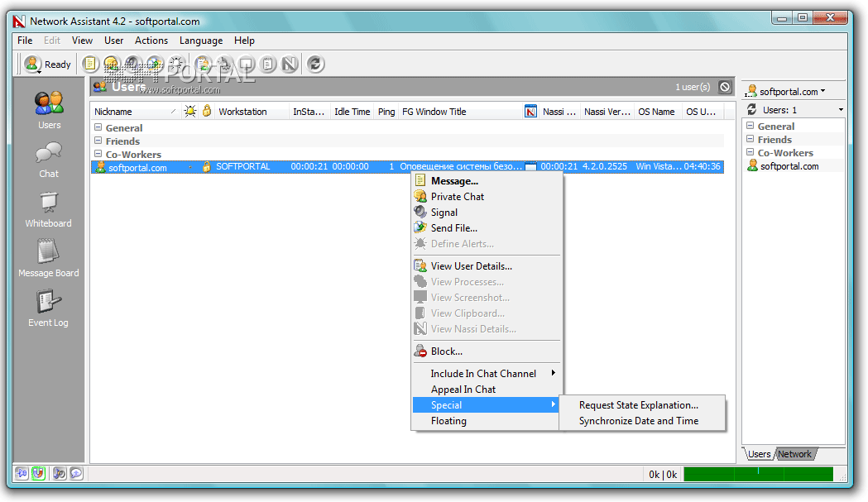868x502 pixels.
Task: Click the send file toolbar icon
Action: tap(155, 65)
